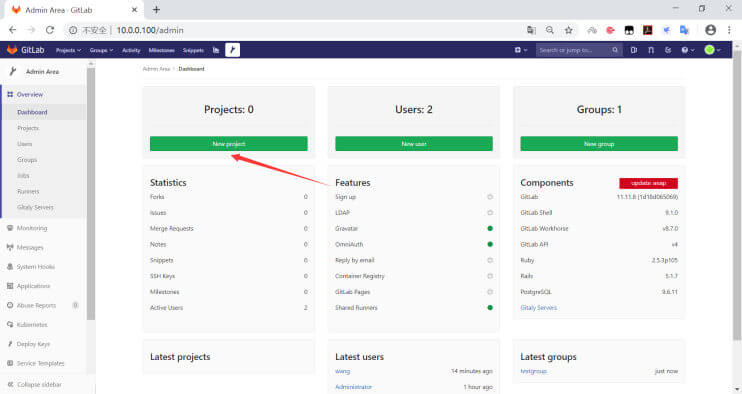Click the translate page icon
The width and height of the screenshot is (742, 394).
pos(531,30)
